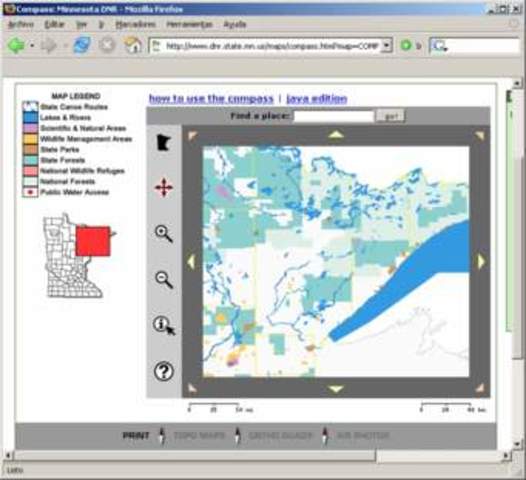Click the horizontal scrollbar thumb
This screenshot has height=480, width=526.
[x=195, y=456]
